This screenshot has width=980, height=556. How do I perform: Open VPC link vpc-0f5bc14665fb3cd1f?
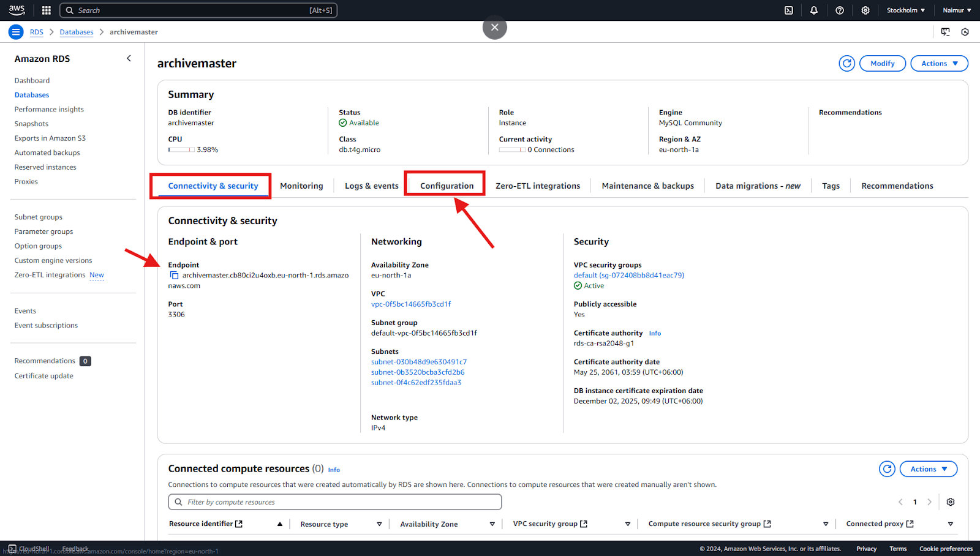pos(411,304)
